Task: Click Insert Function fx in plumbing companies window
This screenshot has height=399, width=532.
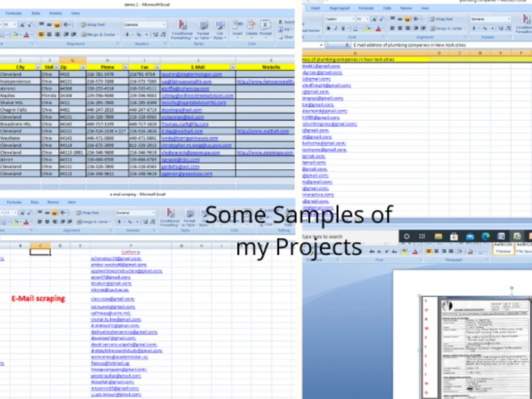Action: coord(347,45)
